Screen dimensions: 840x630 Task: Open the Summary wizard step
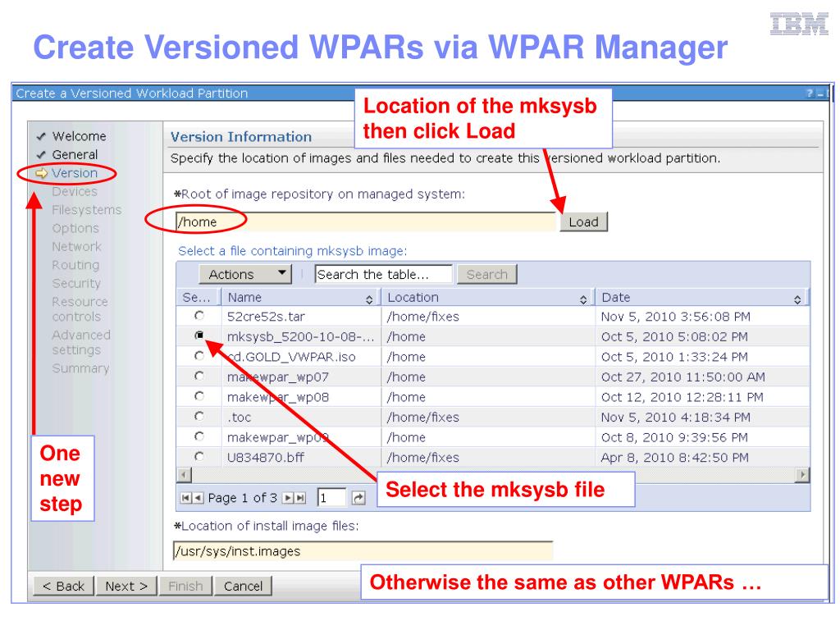click(80, 368)
